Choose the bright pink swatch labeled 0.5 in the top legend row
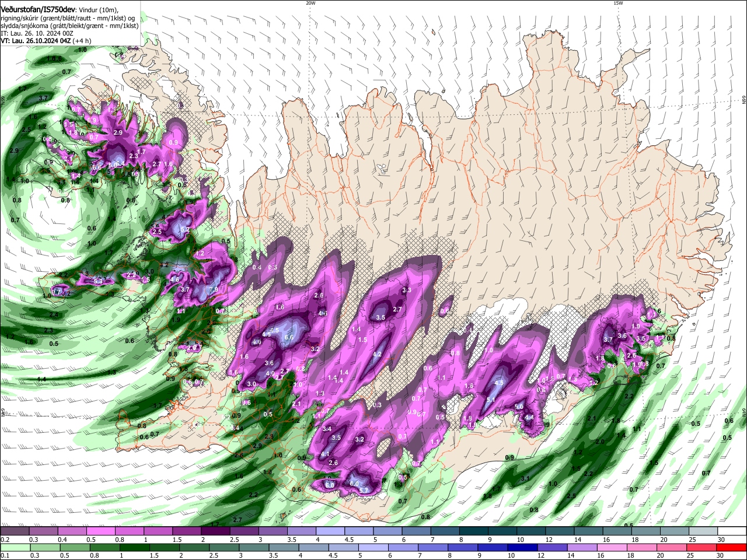 pyautogui.click(x=100, y=531)
